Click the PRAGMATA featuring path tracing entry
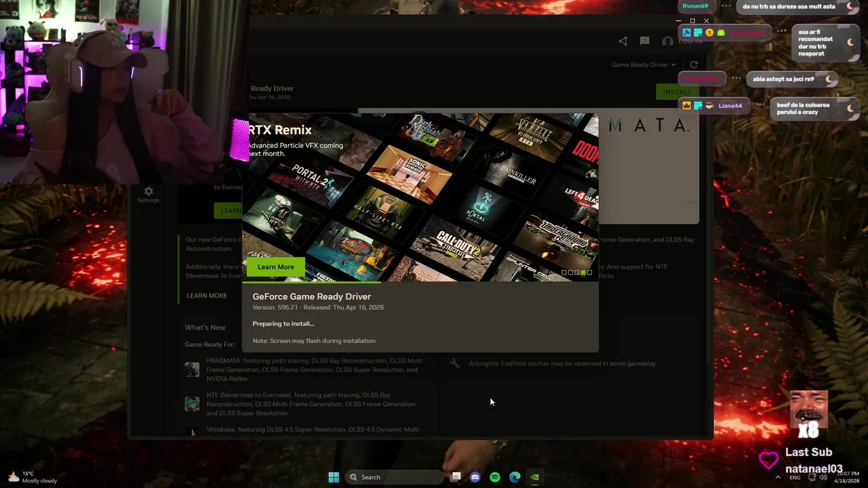The width and height of the screenshot is (868, 488). [315, 369]
